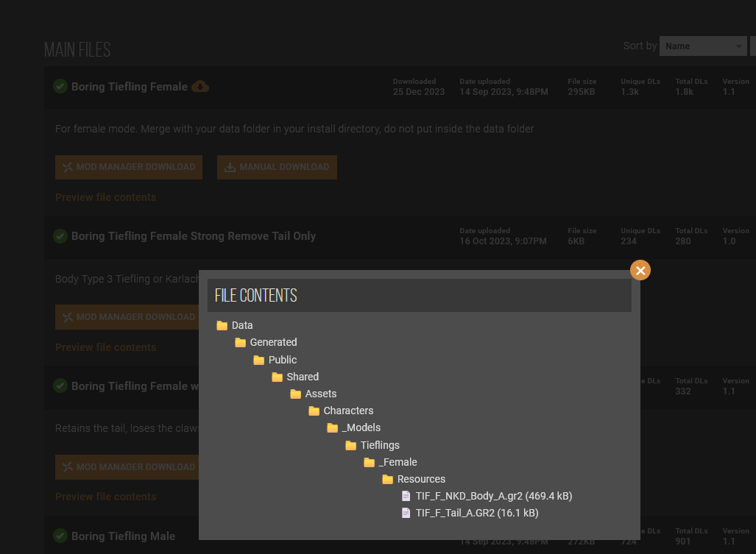
Task: Click the TIF_F_NKD_Body_A.gr2 file icon
Action: [406, 496]
